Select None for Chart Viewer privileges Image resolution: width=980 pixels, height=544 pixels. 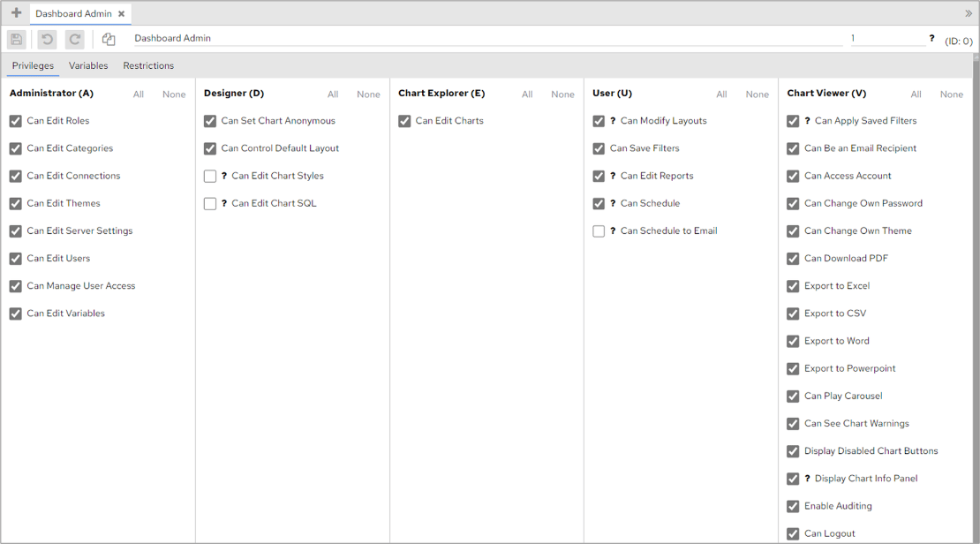pyautogui.click(x=951, y=94)
